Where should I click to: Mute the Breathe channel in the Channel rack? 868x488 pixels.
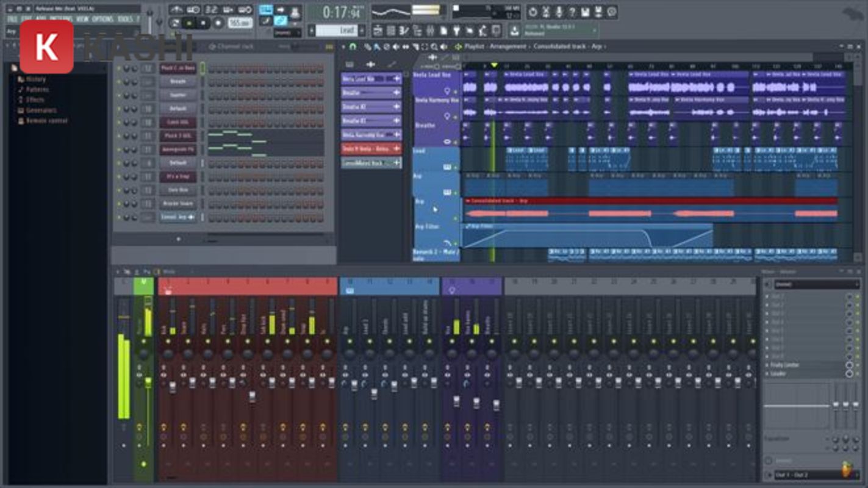[x=118, y=81]
